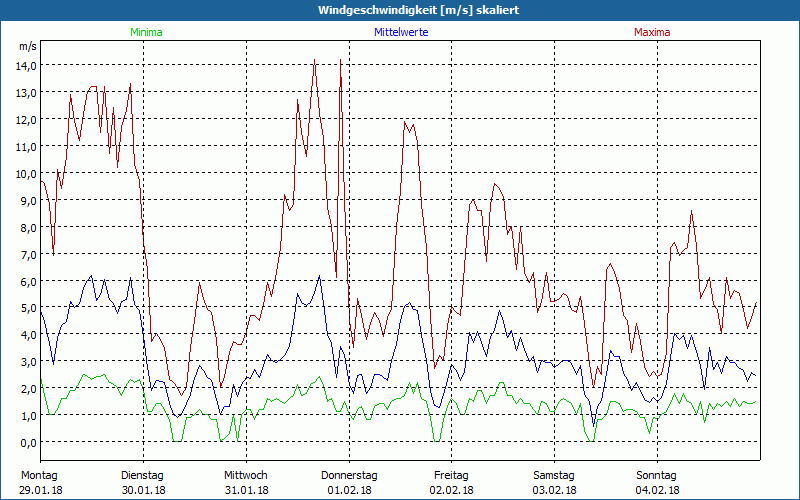Select the 29.01.18 date label
The width and height of the screenshot is (800, 500).
41,490
